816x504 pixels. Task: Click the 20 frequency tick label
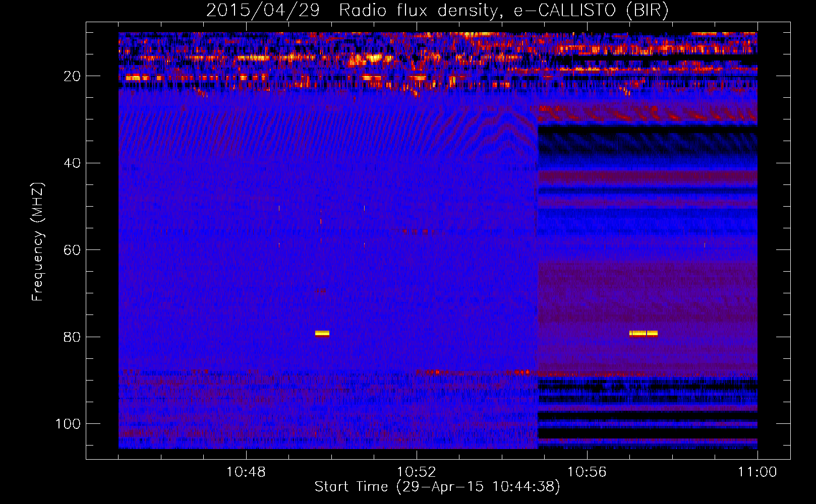tap(73, 76)
